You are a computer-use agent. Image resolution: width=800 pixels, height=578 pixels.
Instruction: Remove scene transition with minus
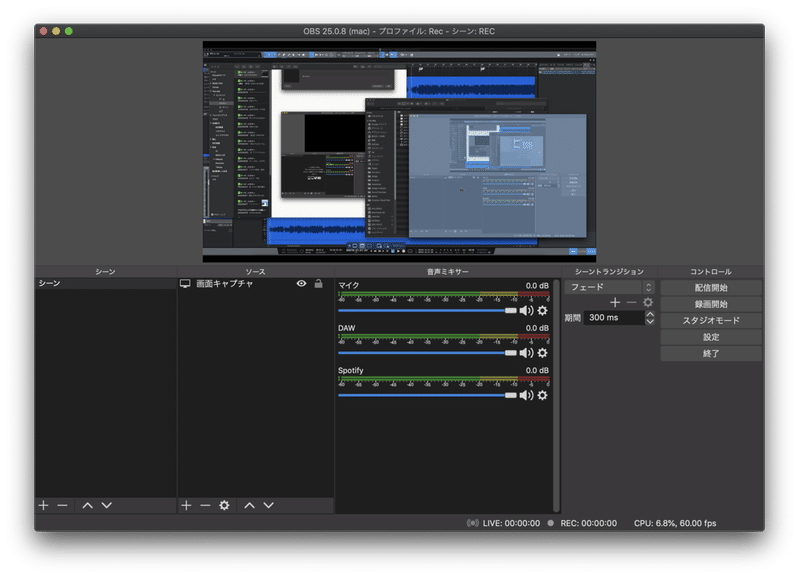point(631,303)
